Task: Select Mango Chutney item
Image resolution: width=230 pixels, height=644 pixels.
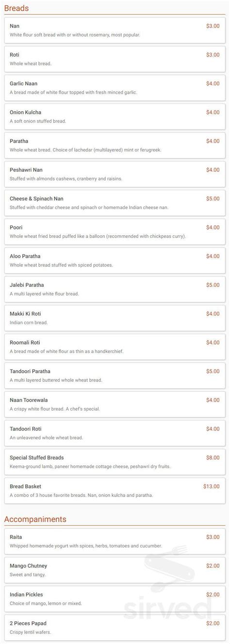Action: pyautogui.click(x=115, y=570)
